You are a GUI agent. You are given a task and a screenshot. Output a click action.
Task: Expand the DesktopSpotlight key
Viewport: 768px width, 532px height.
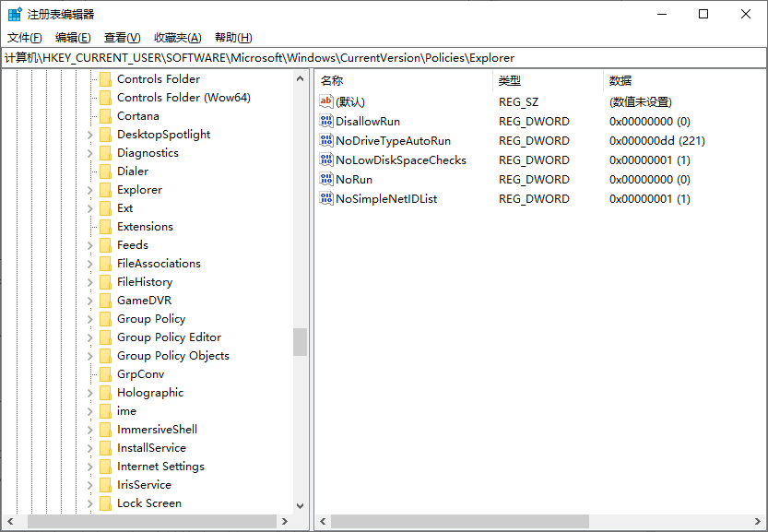pos(90,135)
